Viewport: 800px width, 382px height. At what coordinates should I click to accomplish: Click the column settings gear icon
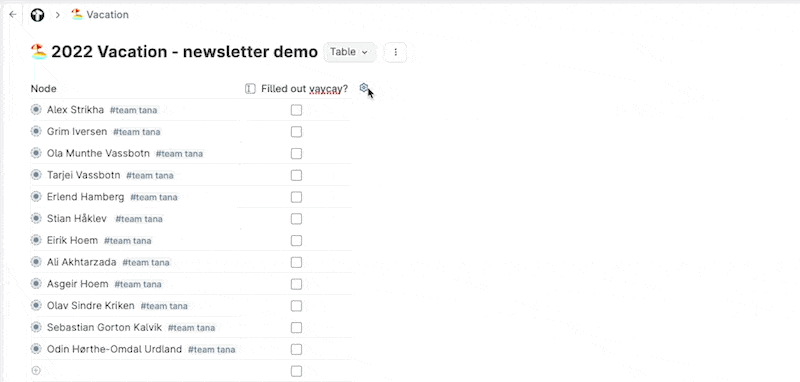[x=363, y=88]
